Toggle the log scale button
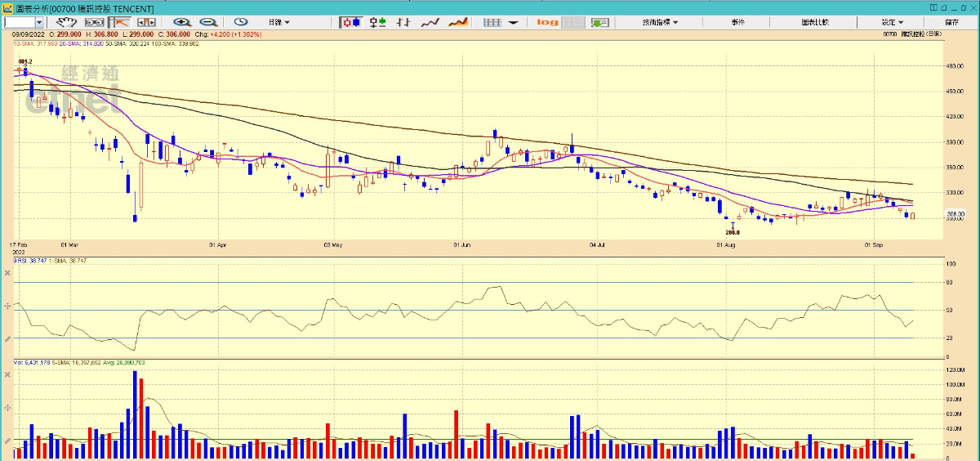Viewport: 980px width, 461px height. [x=547, y=22]
